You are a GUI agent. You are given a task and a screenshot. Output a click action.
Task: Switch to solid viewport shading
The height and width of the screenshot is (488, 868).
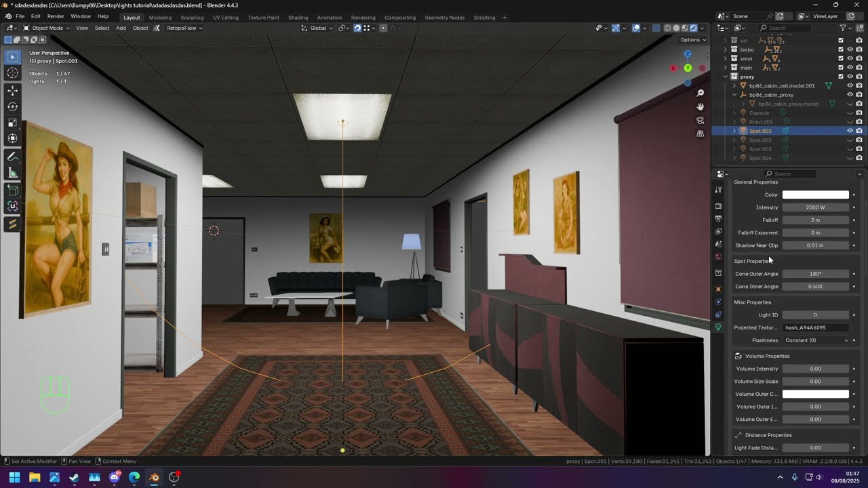[676, 28]
